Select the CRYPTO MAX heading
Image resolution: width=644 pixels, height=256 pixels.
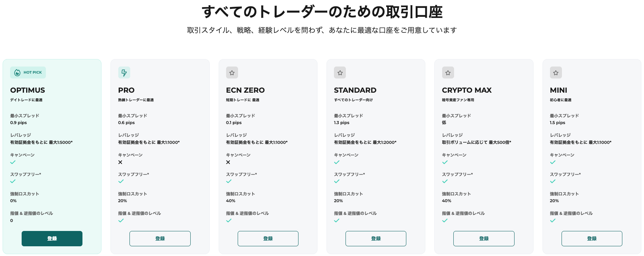click(x=467, y=90)
